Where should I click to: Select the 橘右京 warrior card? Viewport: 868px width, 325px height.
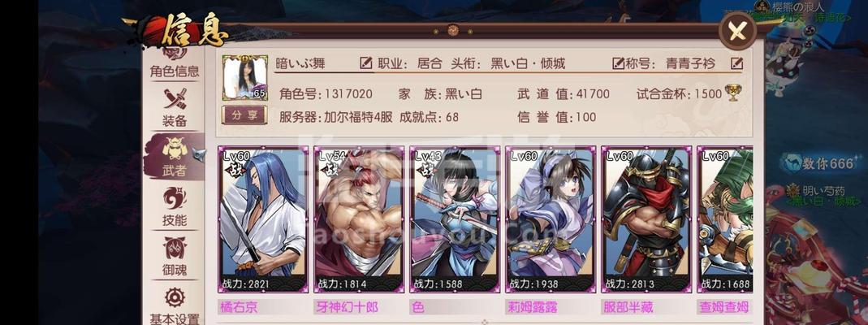pos(262,219)
